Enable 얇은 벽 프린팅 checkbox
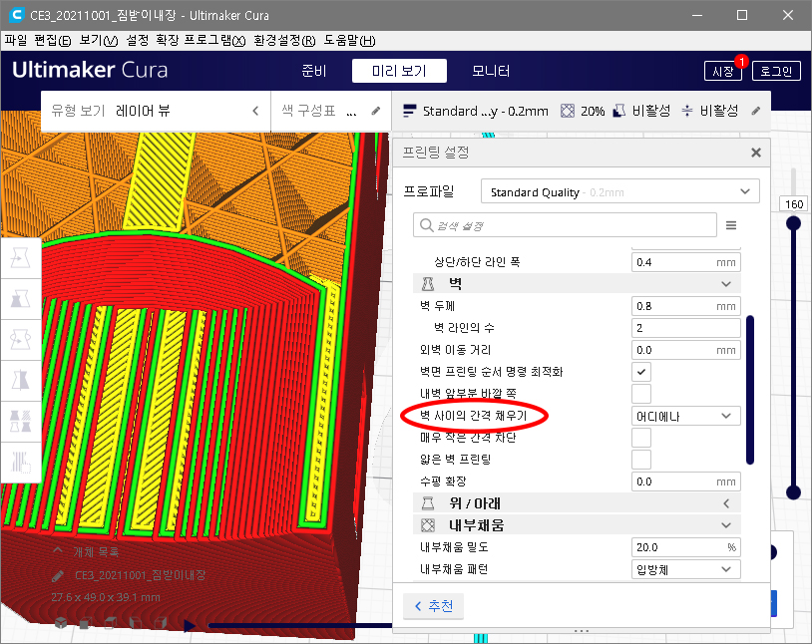 point(641,460)
